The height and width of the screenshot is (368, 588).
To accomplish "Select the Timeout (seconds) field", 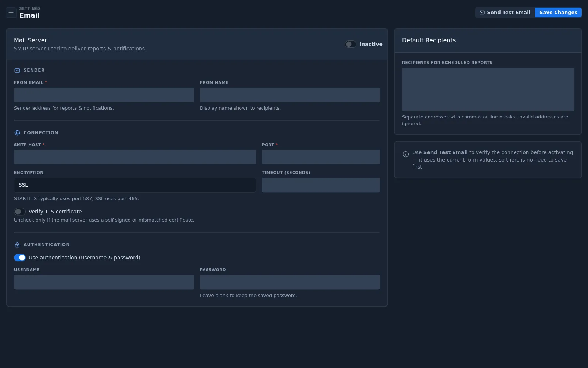I will click(x=321, y=185).
